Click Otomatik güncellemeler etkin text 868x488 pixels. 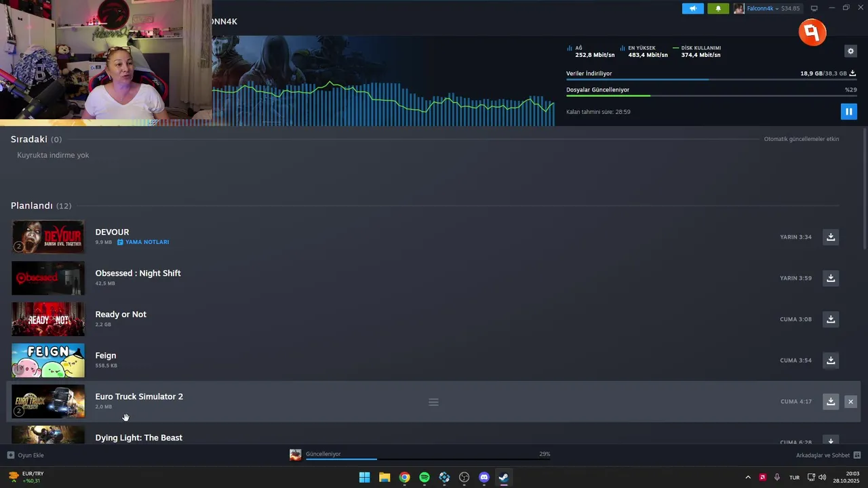[802, 139]
